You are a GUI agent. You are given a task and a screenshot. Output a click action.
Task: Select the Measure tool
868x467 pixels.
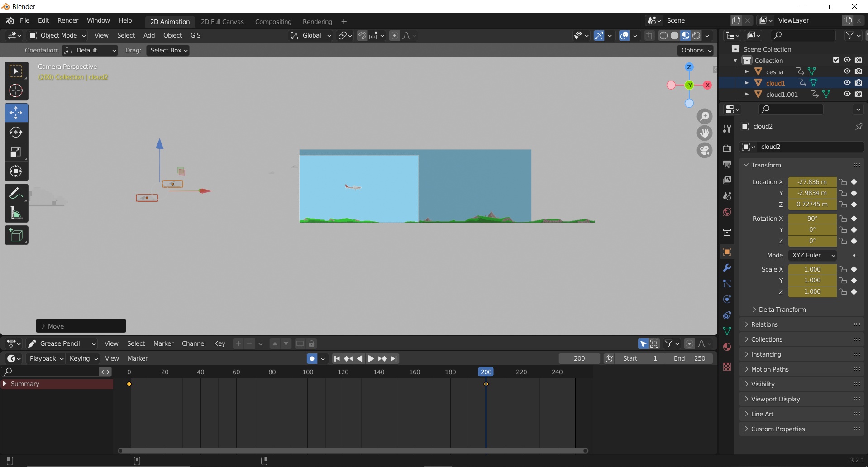point(16,213)
